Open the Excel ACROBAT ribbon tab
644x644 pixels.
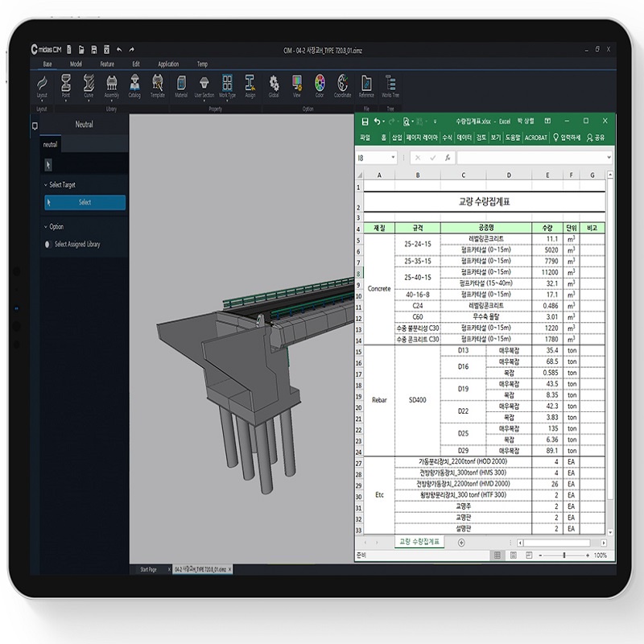536,138
